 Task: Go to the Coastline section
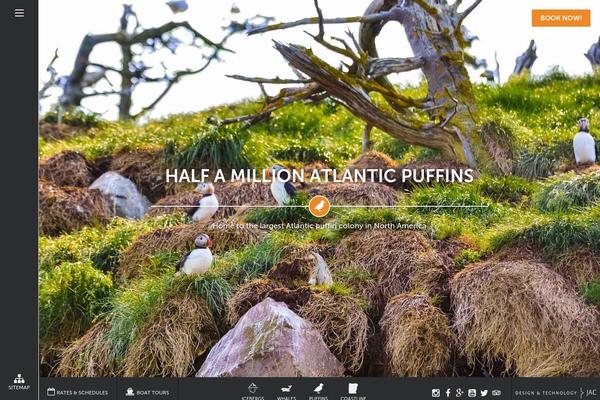pyautogui.click(x=353, y=391)
